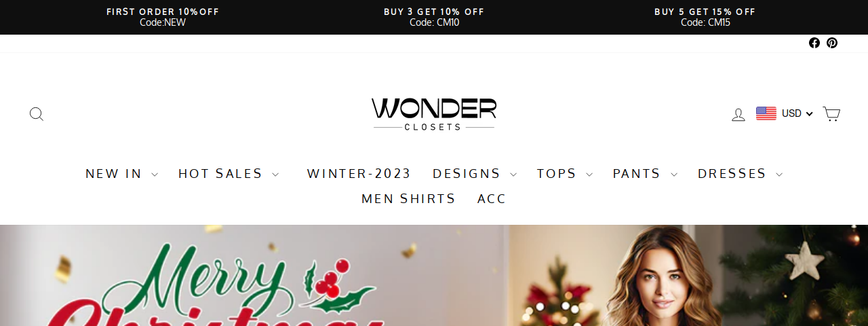Expand the PANTS menu

pyautogui.click(x=645, y=174)
